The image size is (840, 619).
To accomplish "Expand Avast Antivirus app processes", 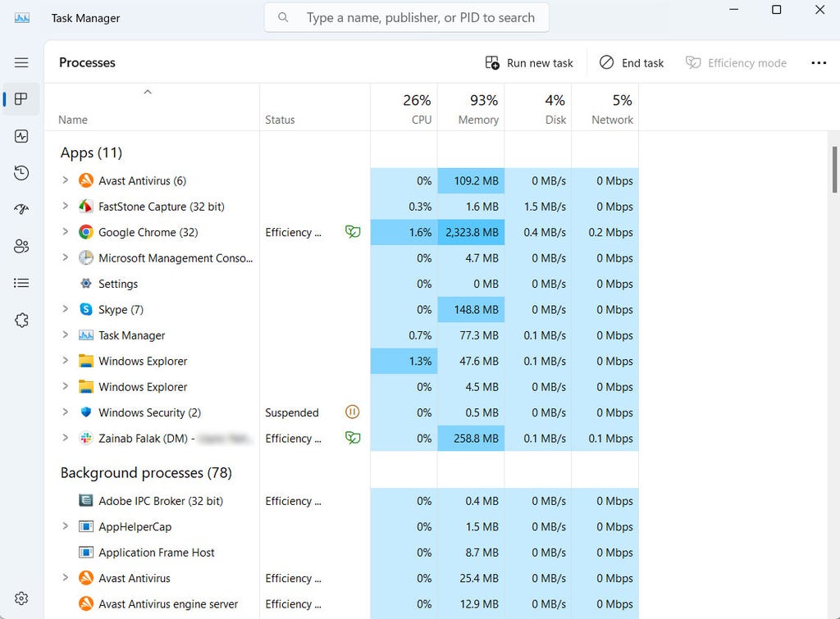I will [66, 180].
